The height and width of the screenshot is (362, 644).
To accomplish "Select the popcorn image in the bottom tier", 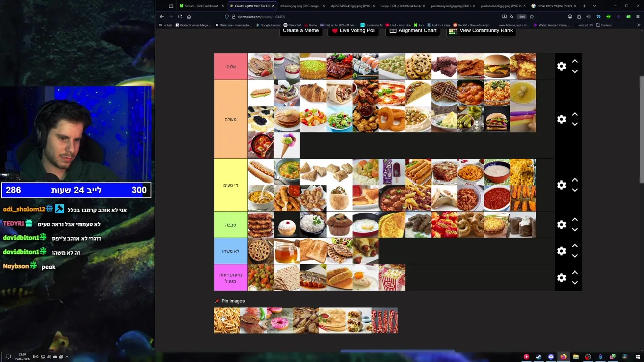I will 391,278.
